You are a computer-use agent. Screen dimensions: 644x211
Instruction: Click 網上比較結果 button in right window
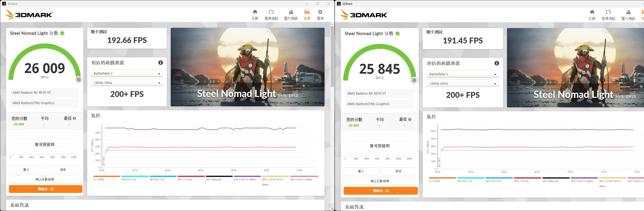[380, 181]
